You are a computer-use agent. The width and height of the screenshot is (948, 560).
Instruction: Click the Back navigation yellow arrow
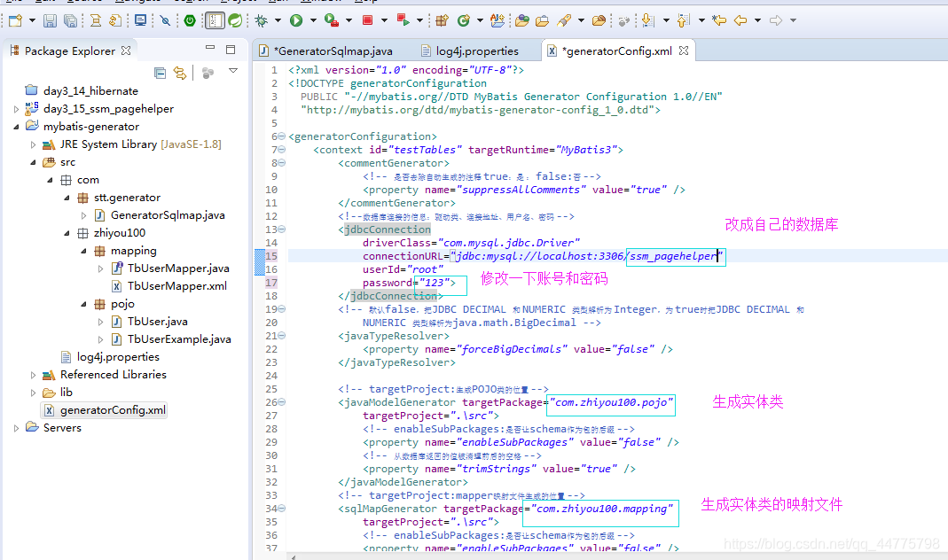pyautogui.click(x=740, y=20)
